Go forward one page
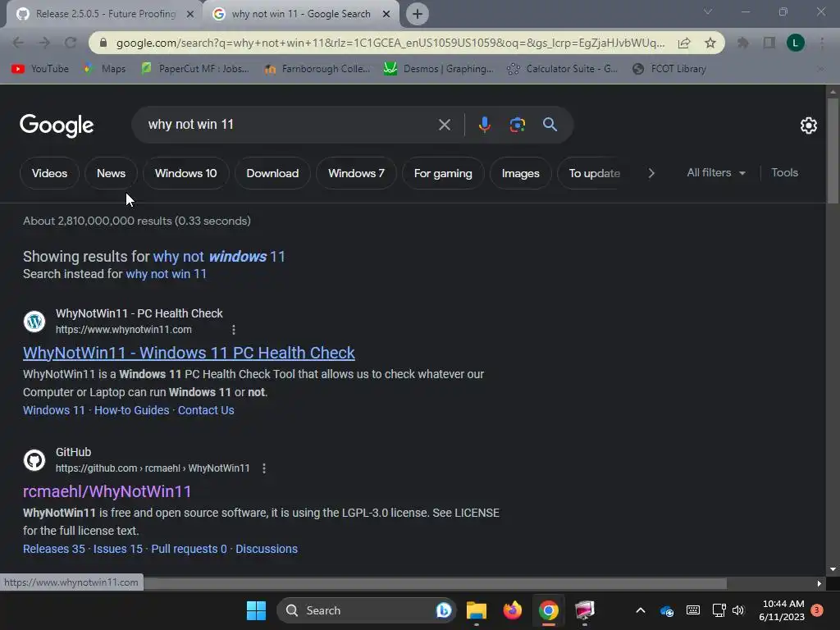Image resolution: width=840 pixels, height=630 pixels. pos(44,43)
